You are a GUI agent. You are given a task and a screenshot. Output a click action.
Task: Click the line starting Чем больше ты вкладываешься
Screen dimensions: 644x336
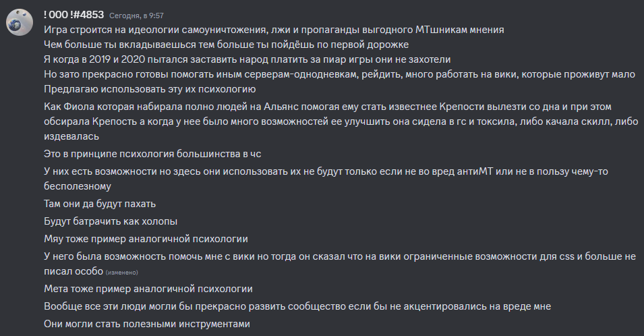226,45
